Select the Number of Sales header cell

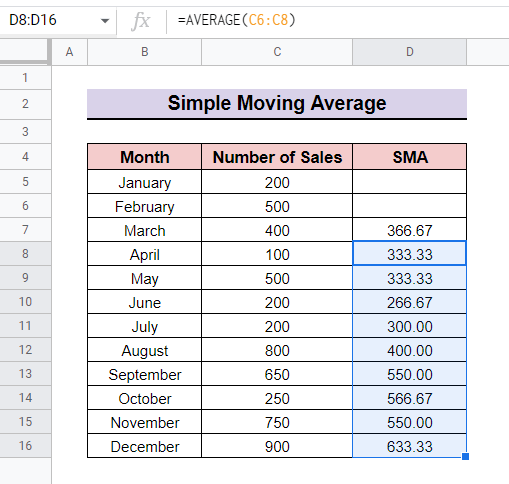tap(277, 157)
